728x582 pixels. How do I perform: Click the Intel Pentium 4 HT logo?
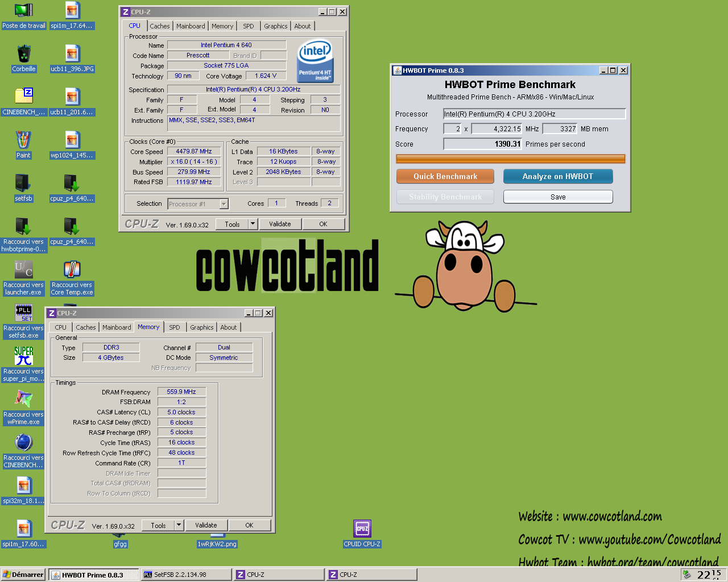[315, 61]
